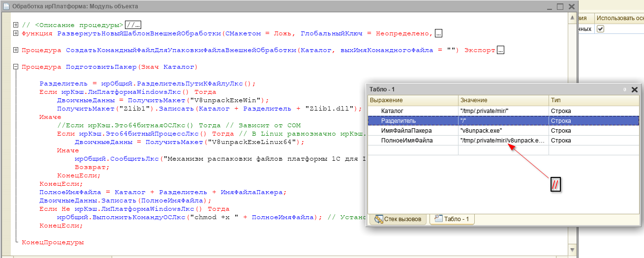644x258 pixels.
Task: Close the Табло - 1 panel
Action: [x=634, y=89]
